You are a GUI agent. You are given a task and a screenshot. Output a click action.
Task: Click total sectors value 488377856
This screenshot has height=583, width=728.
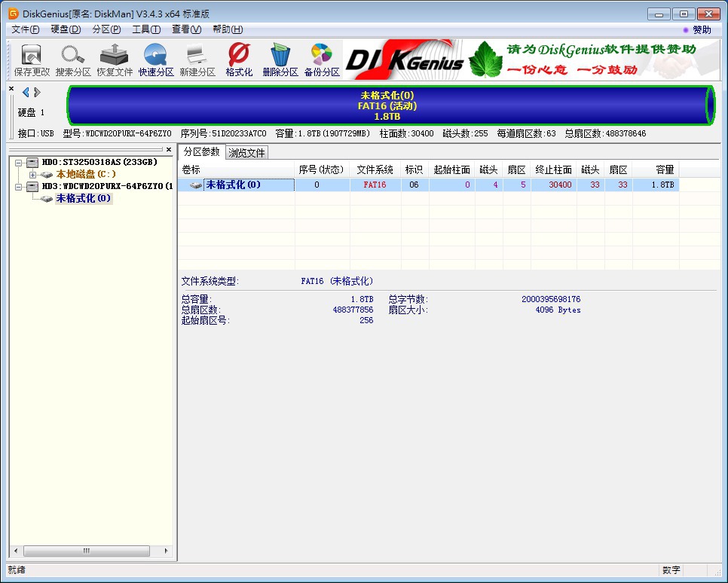pyautogui.click(x=353, y=310)
